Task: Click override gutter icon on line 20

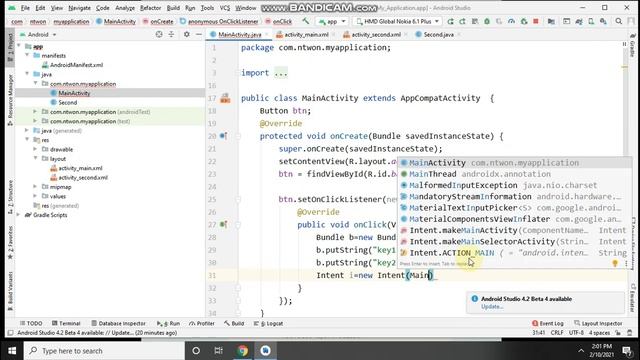Action: pos(223,136)
